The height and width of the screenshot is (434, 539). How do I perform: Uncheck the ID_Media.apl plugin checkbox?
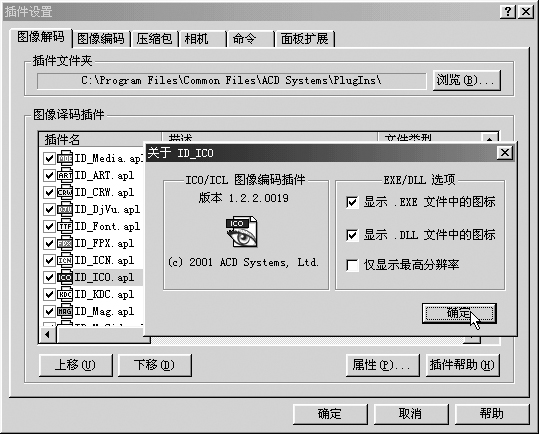point(49,158)
